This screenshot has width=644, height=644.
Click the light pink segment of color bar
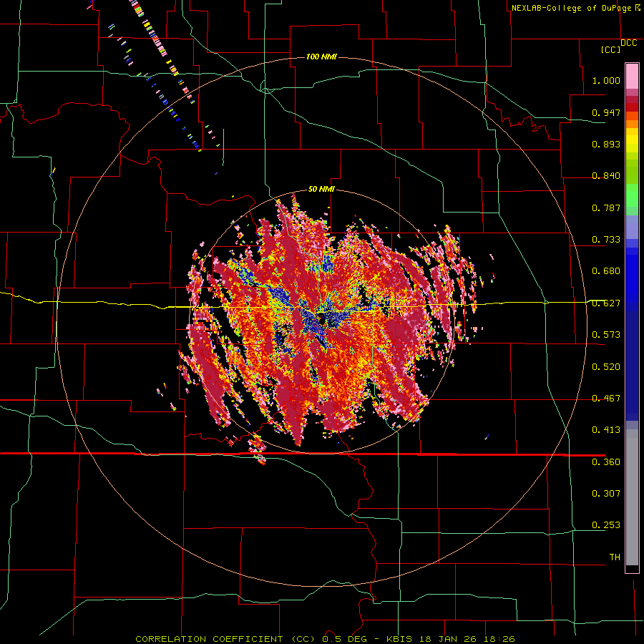[632, 76]
